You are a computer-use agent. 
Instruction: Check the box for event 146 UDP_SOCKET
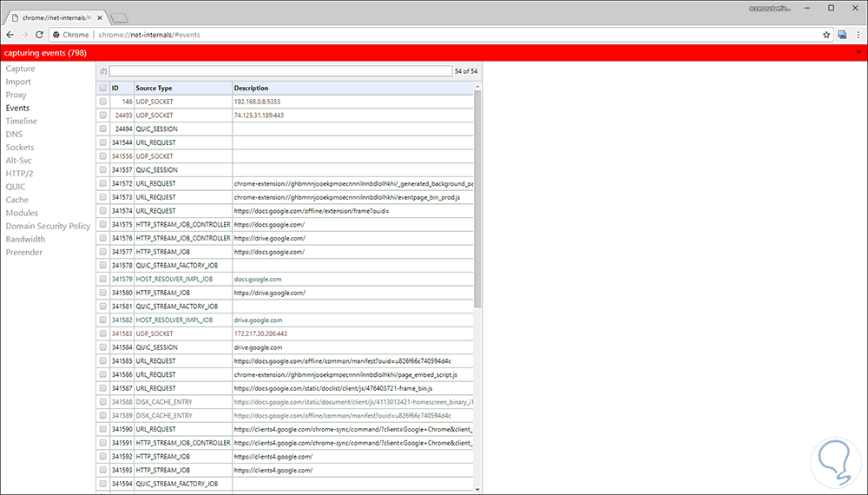pos(103,102)
